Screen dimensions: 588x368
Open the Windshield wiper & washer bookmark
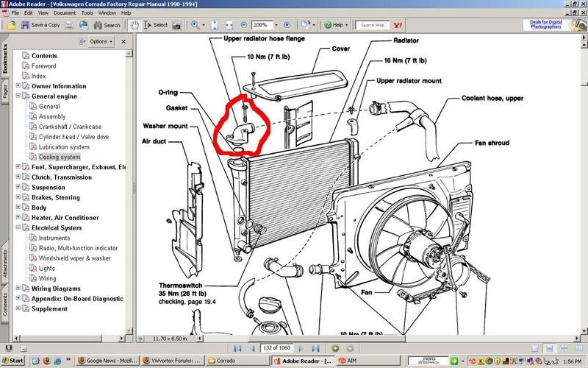pyautogui.click(x=75, y=258)
